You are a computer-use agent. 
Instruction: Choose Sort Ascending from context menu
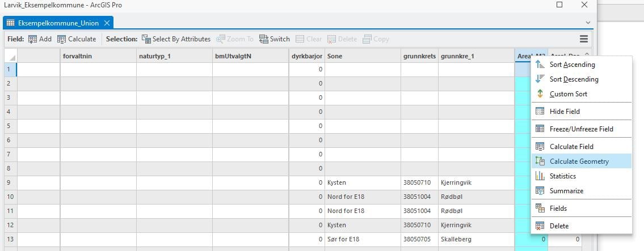572,65
